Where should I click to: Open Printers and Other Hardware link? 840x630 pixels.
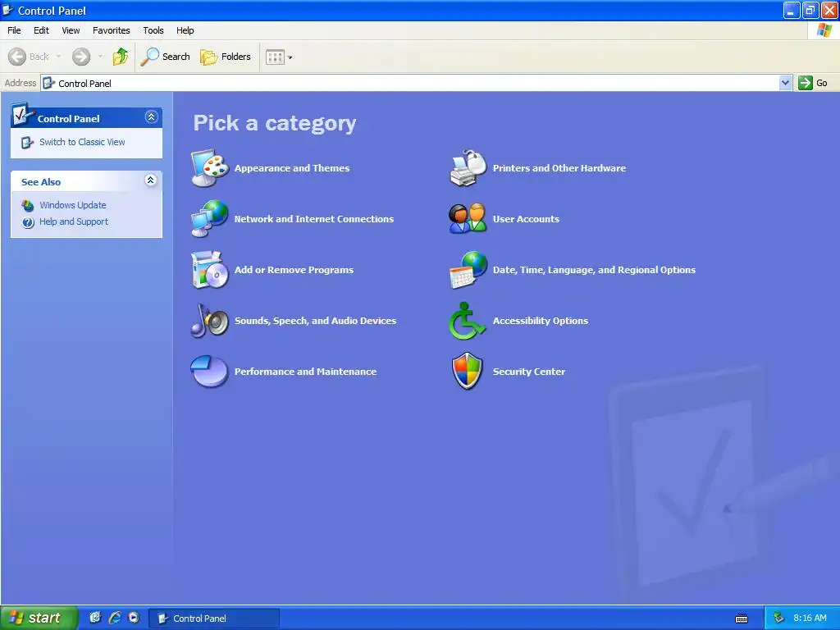559,168
